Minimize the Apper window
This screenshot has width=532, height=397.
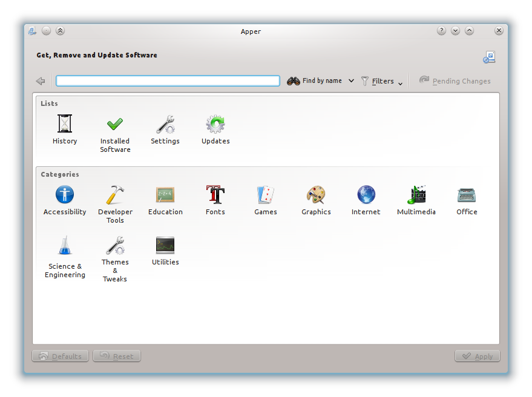(455, 31)
